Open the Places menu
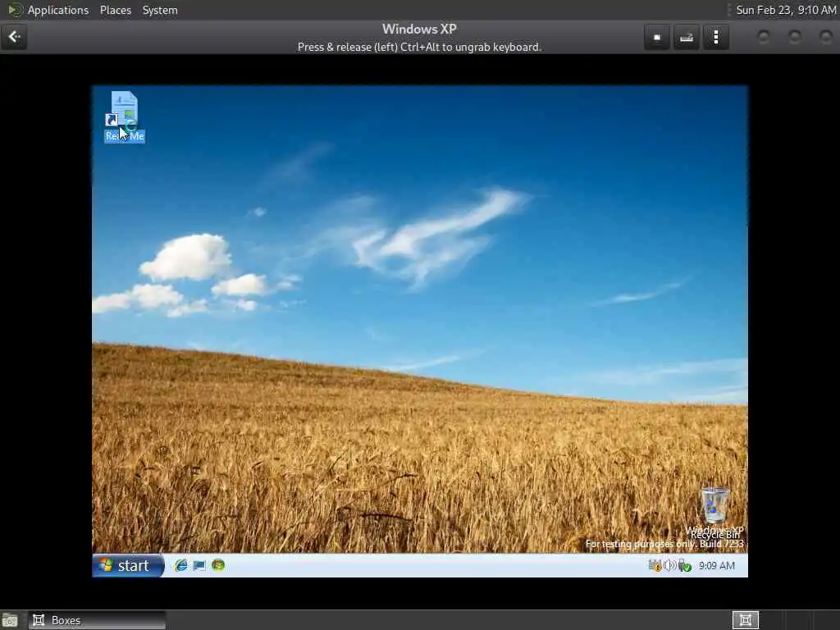This screenshot has width=840, height=630. point(116,10)
